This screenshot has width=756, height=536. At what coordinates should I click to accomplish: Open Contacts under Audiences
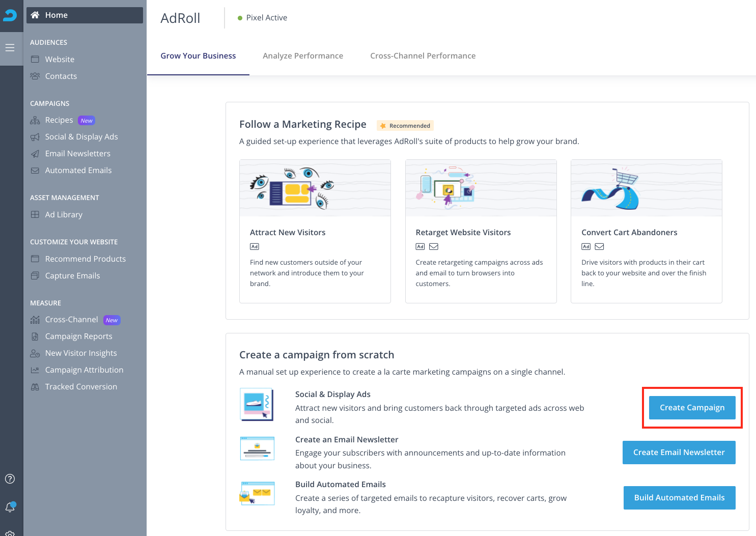click(61, 76)
